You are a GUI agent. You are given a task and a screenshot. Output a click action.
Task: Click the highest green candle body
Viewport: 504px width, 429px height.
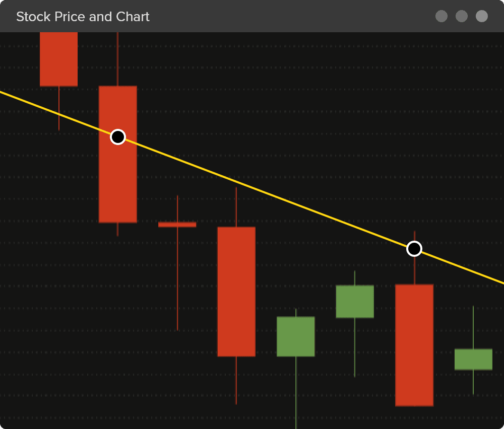pyautogui.click(x=354, y=301)
